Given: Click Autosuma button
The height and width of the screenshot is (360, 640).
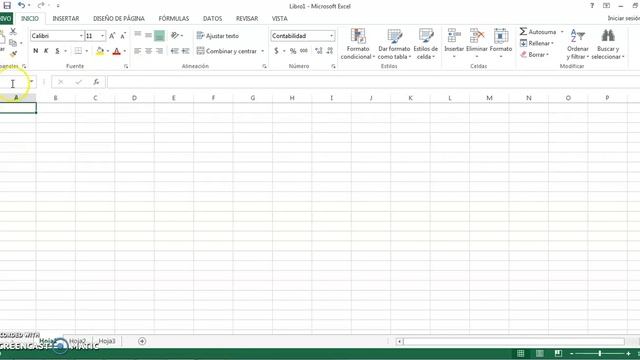Looking at the screenshot, I should (538, 31).
